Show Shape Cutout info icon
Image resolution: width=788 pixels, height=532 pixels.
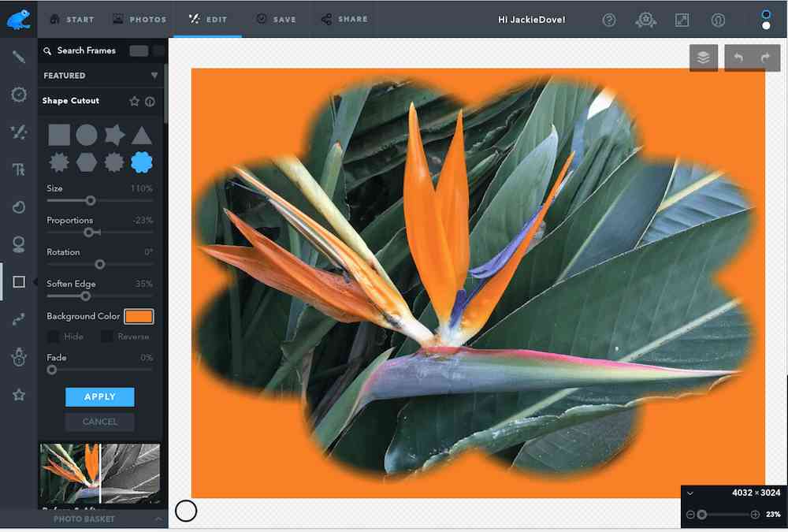(150, 102)
